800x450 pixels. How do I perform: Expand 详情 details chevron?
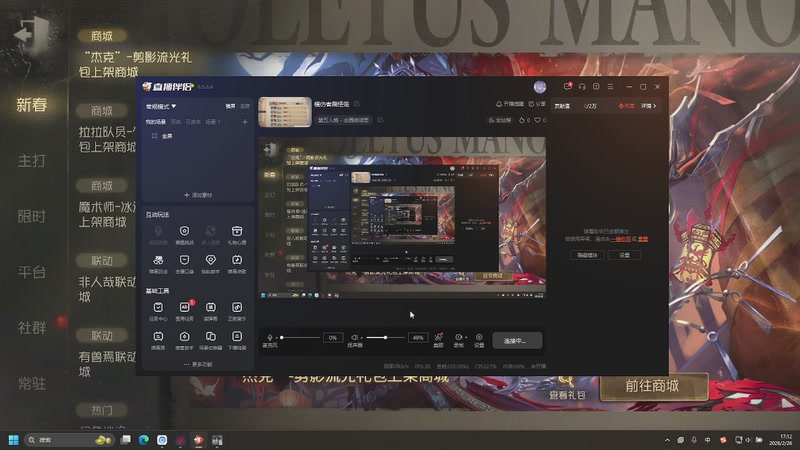[648, 106]
